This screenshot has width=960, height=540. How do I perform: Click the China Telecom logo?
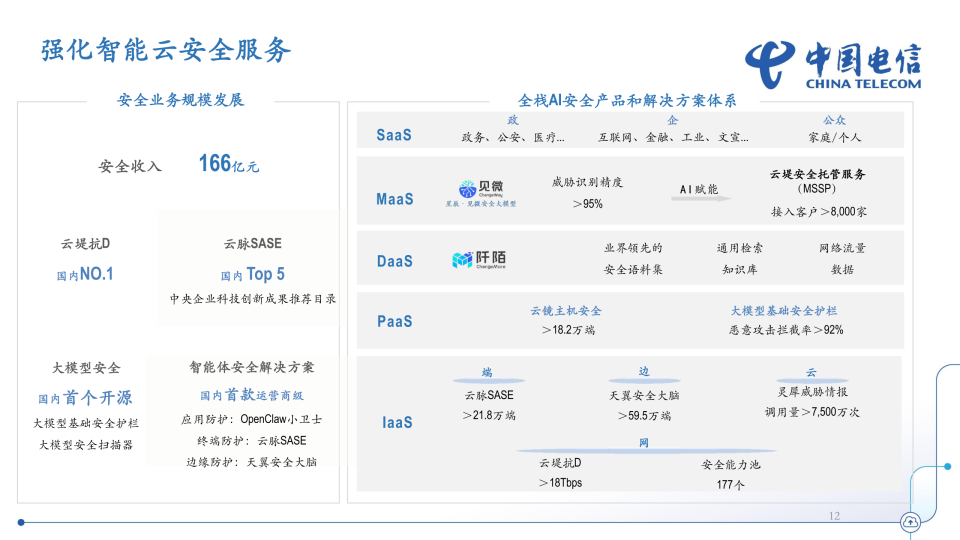(833, 66)
